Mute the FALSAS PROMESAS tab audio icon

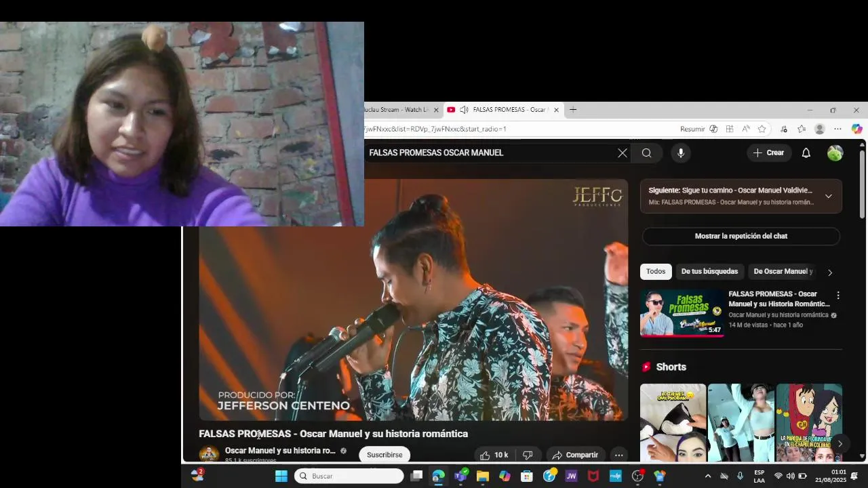click(464, 110)
